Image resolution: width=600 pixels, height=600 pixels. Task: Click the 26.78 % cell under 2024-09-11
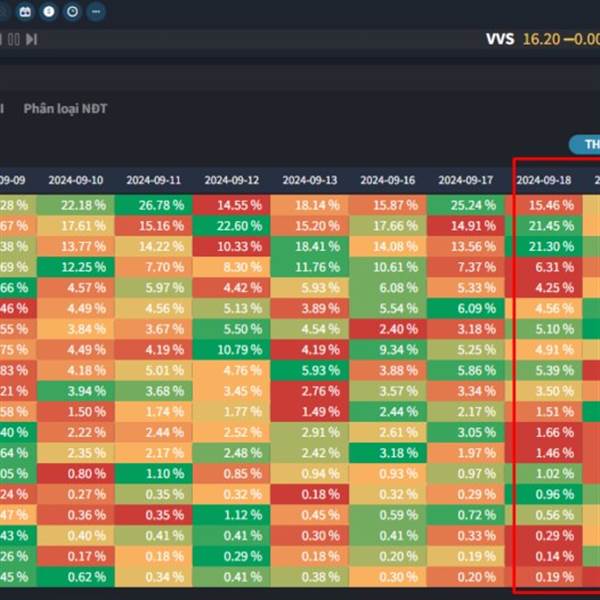coord(154,205)
